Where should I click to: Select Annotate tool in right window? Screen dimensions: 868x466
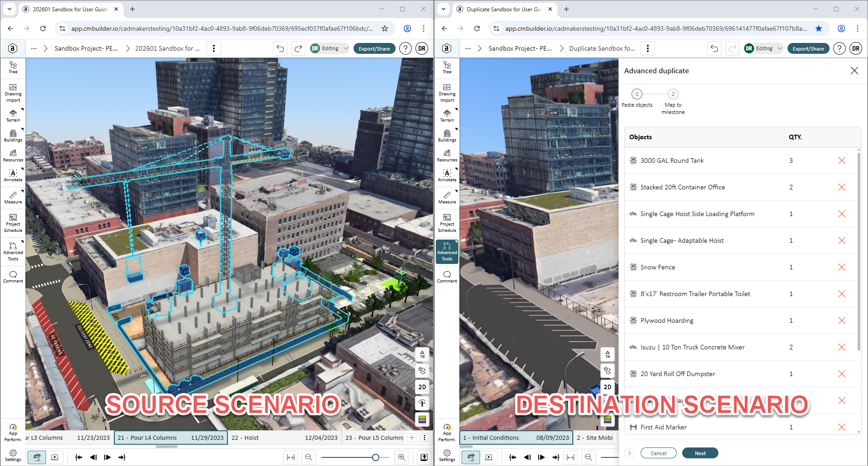click(447, 175)
